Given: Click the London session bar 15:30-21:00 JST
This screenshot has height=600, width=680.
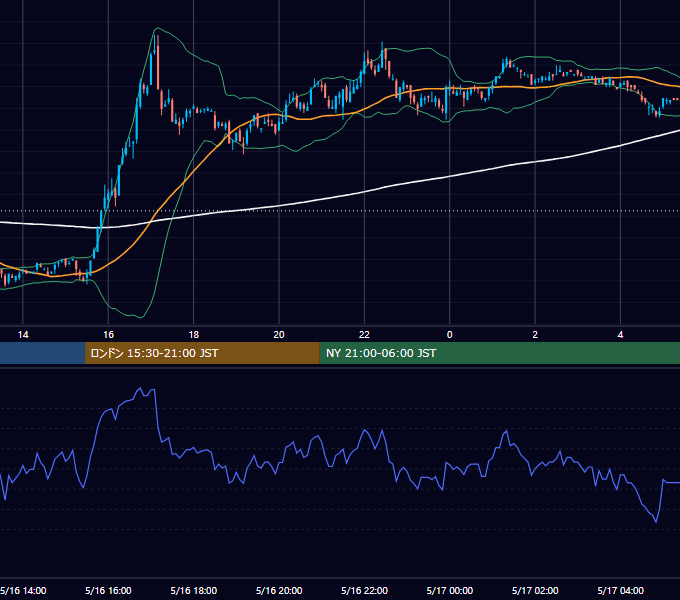Looking at the screenshot, I should click(202, 353).
